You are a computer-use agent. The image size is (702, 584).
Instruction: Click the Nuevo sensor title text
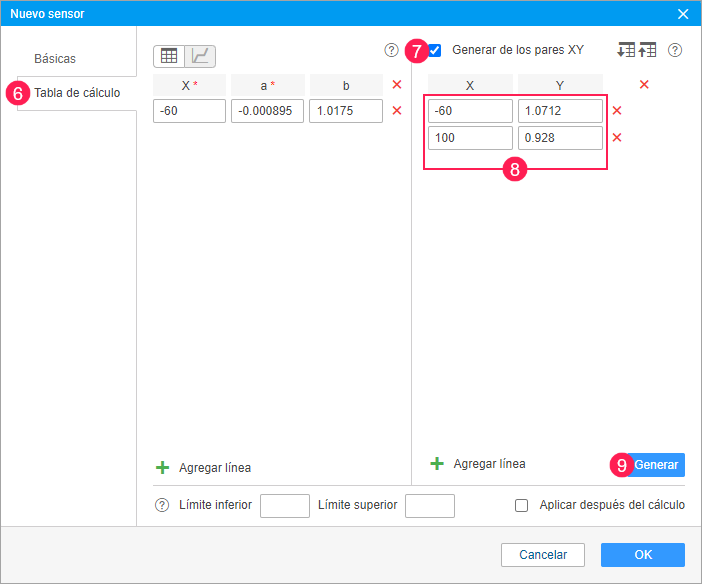click(x=47, y=14)
